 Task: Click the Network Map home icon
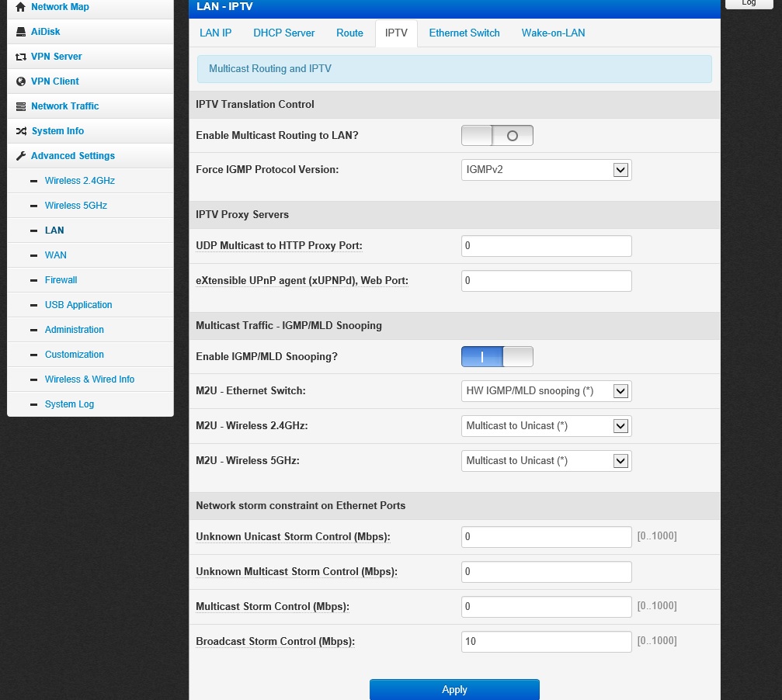tap(20, 7)
